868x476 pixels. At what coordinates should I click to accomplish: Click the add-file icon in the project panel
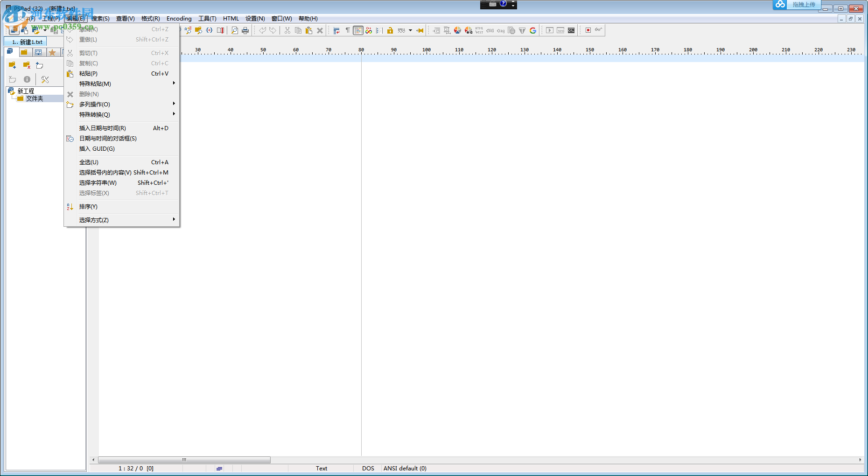[x=40, y=65]
